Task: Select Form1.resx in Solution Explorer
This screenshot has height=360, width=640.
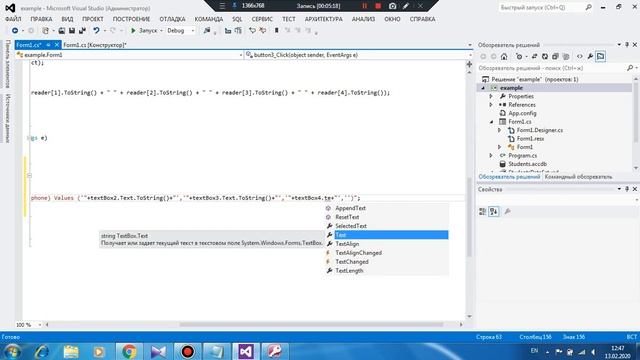Action: [x=530, y=139]
